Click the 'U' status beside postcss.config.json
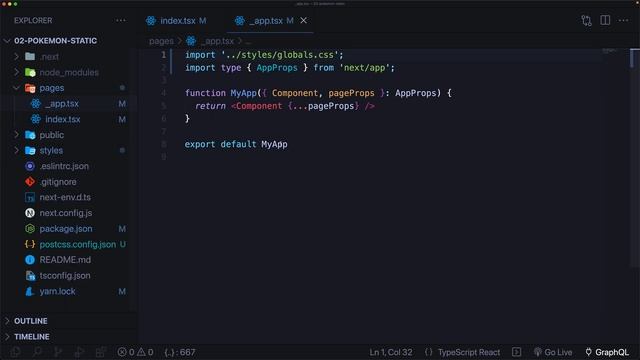 click(x=122, y=244)
